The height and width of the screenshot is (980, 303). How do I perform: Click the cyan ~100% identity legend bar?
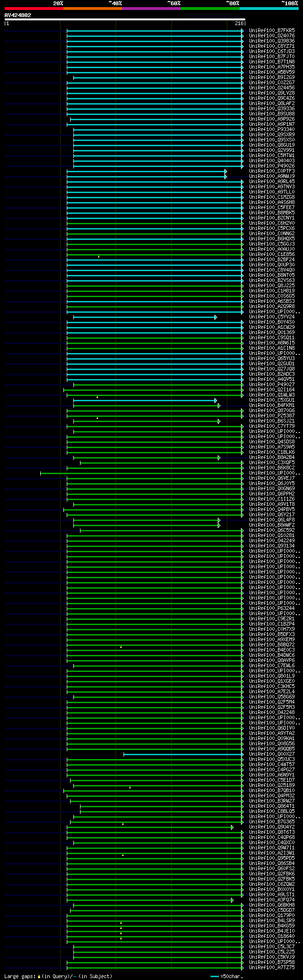(x=269, y=9)
